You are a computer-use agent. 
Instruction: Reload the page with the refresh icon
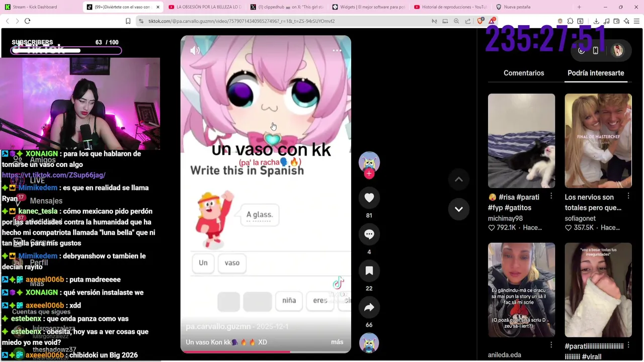27,21
